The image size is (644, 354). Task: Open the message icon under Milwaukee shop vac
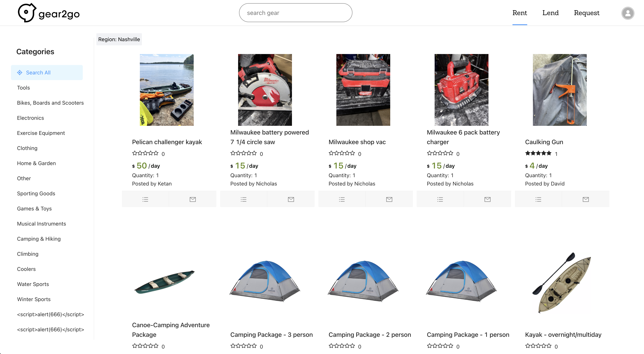point(389,199)
